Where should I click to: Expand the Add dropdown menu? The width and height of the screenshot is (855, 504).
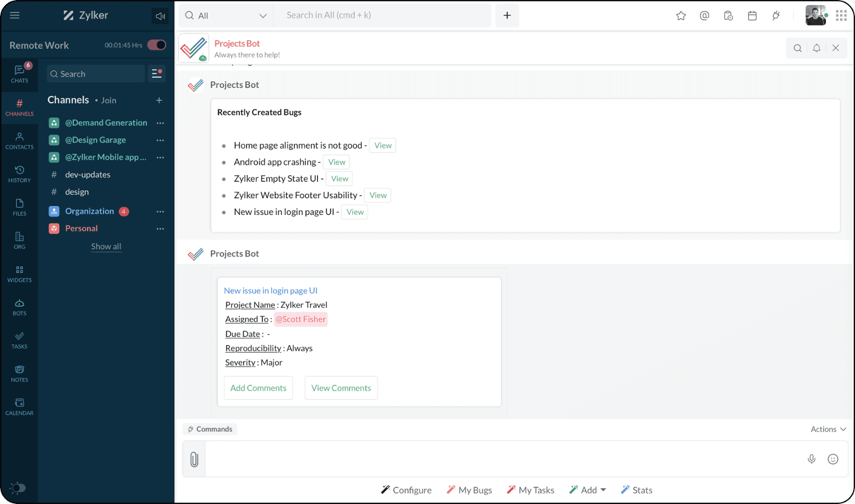[x=588, y=490]
